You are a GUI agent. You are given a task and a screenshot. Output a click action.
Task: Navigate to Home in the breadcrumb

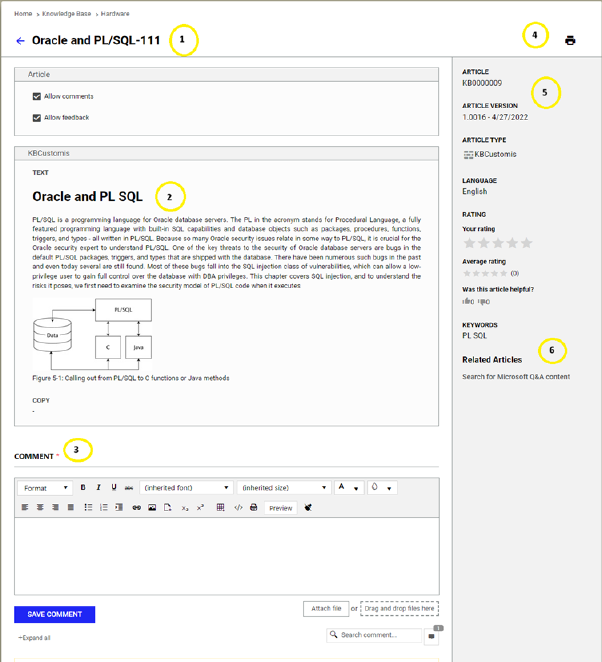[23, 14]
